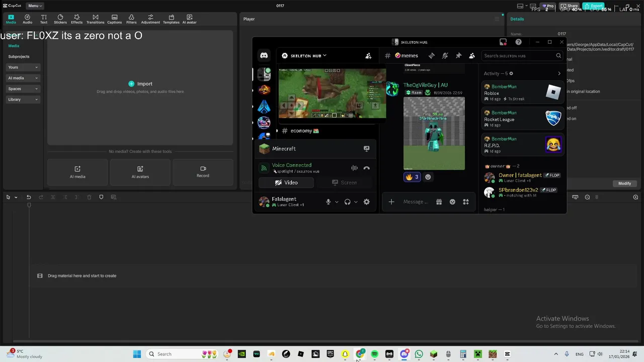Toggle the shield marker in CapCut timeline toolbar
The height and width of the screenshot is (362, 644).
click(101, 197)
